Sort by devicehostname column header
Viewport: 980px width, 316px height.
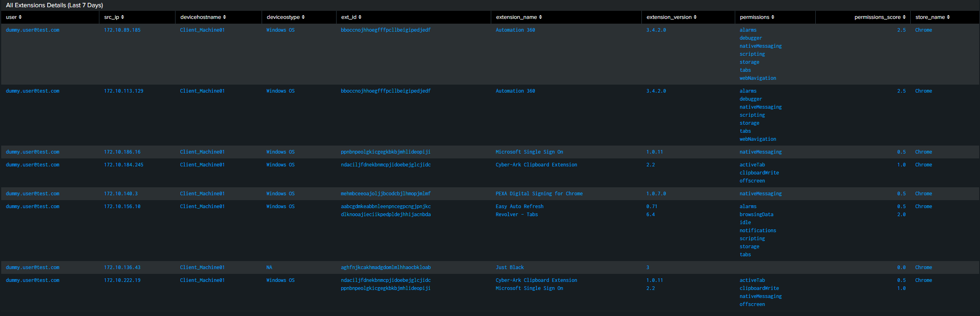click(203, 17)
